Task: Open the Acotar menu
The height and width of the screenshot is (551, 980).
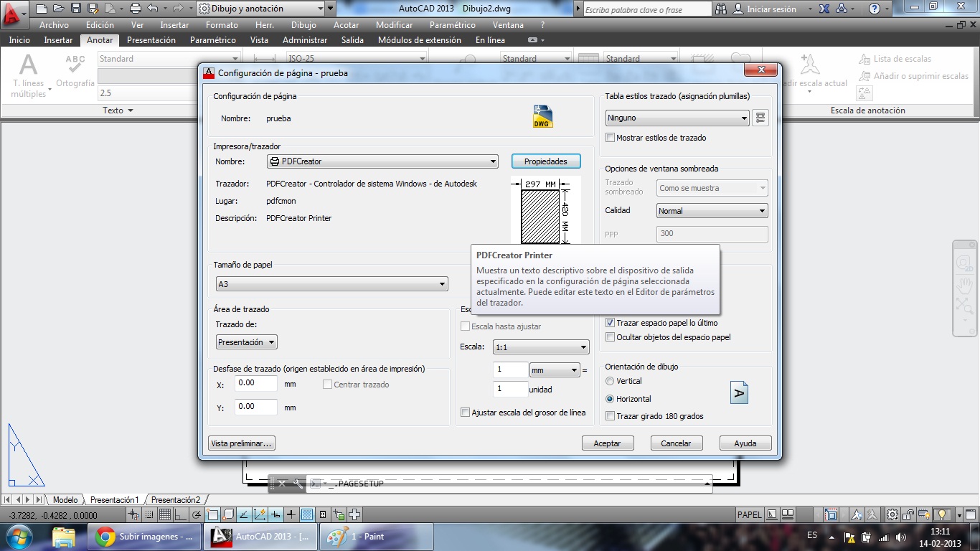Action: click(346, 25)
